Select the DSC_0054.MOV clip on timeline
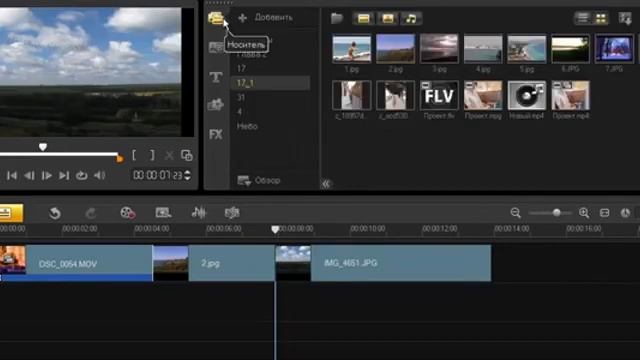640x360 pixels. 76,263
